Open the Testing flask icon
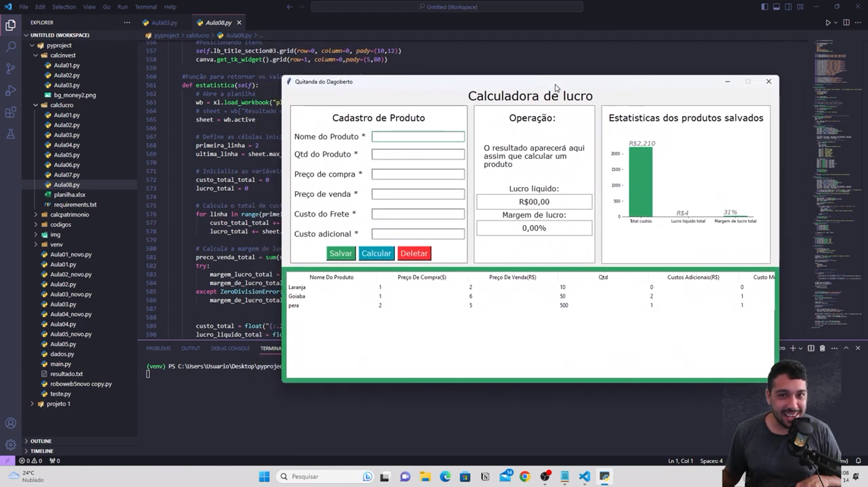The width and height of the screenshot is (868, 487). pos(11,134)
